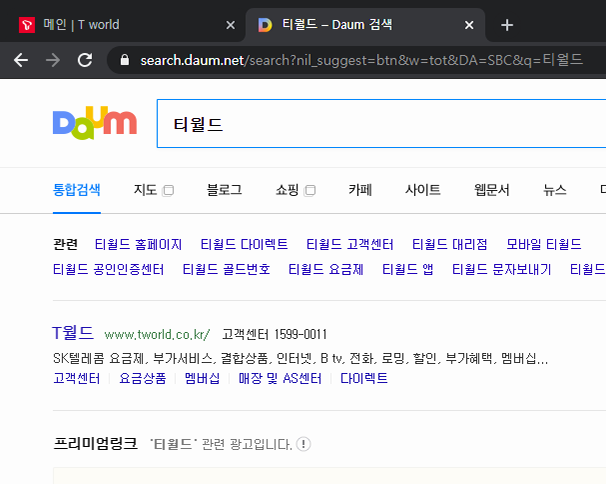Go back using the browser back arrow
Viewport: 606px width, 484px height.
(21, 60)
